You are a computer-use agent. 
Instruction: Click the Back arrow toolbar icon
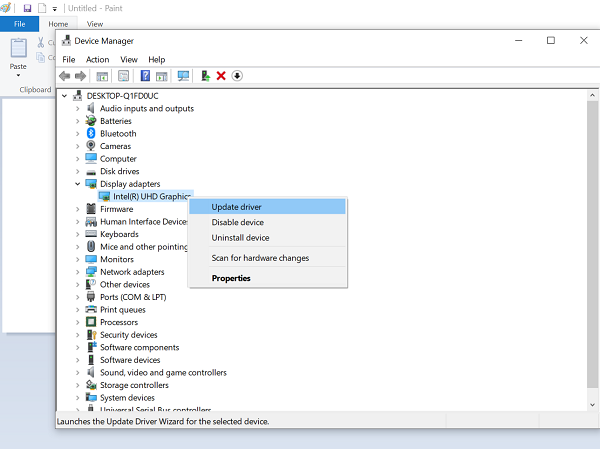click(x=65, y=76)
